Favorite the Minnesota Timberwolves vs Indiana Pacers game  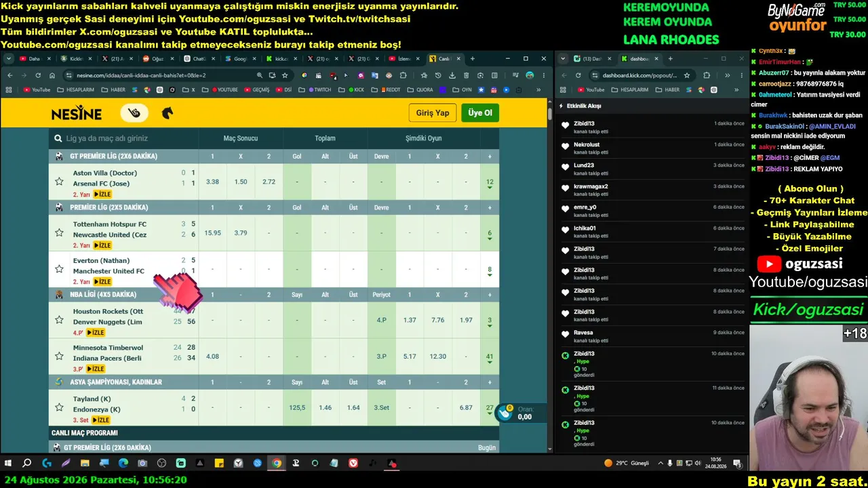[59, 357]
